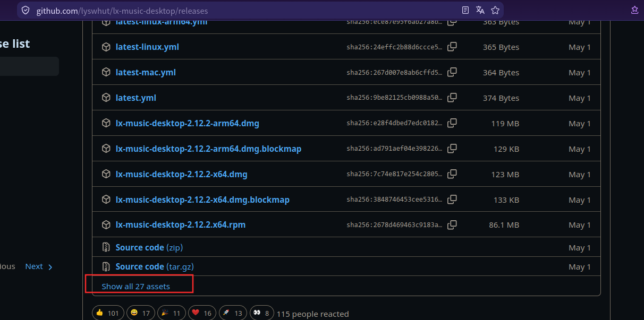Toggle the smiley reaction with 17

(x=141, y=313)
